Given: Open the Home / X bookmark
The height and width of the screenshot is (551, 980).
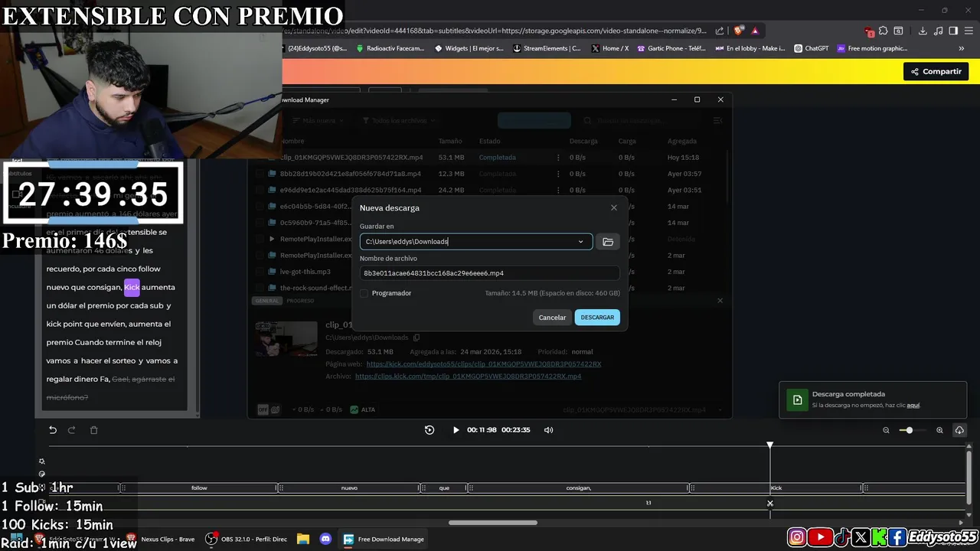Looking at the screenshot, I should tap(610, 48).
